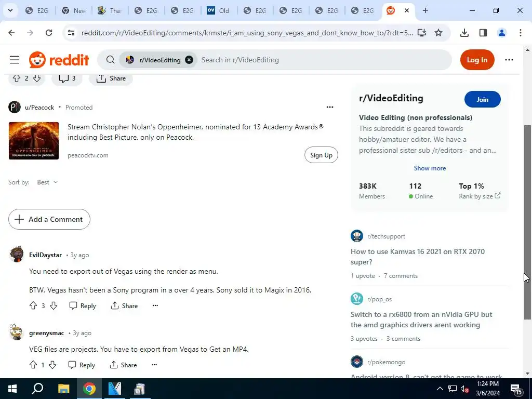Reload the page
Screen dimensions: 532x399
click(49, 33)
